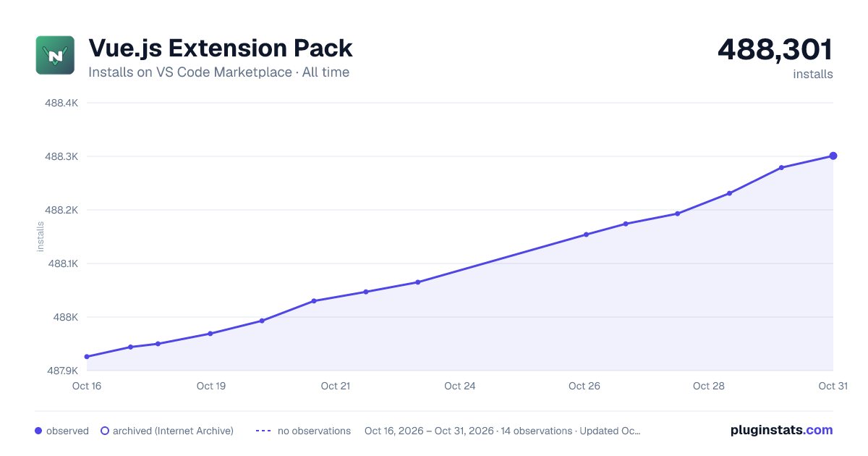
Task: Click the 487.9K y-axis label
Action: pos(61,371)
